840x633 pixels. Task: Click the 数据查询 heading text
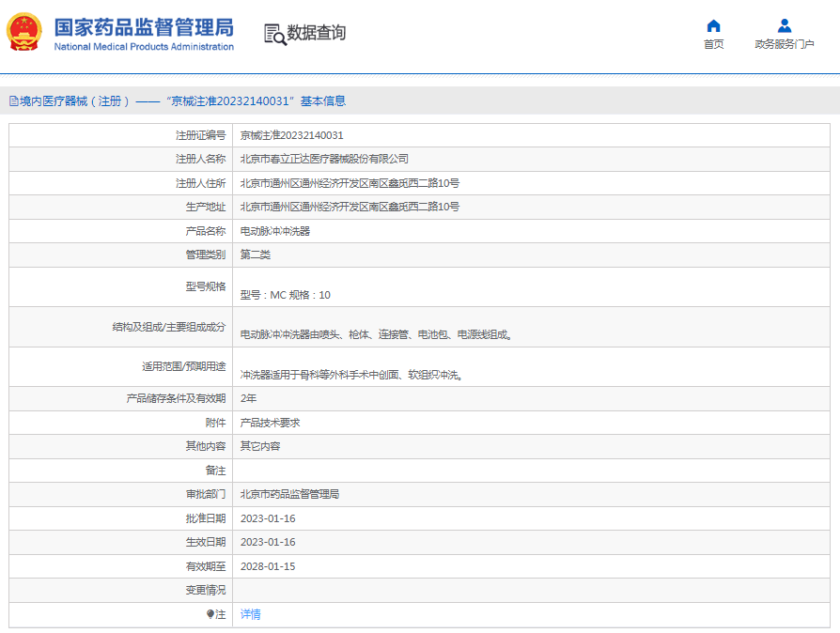click(x=316, y=33)
